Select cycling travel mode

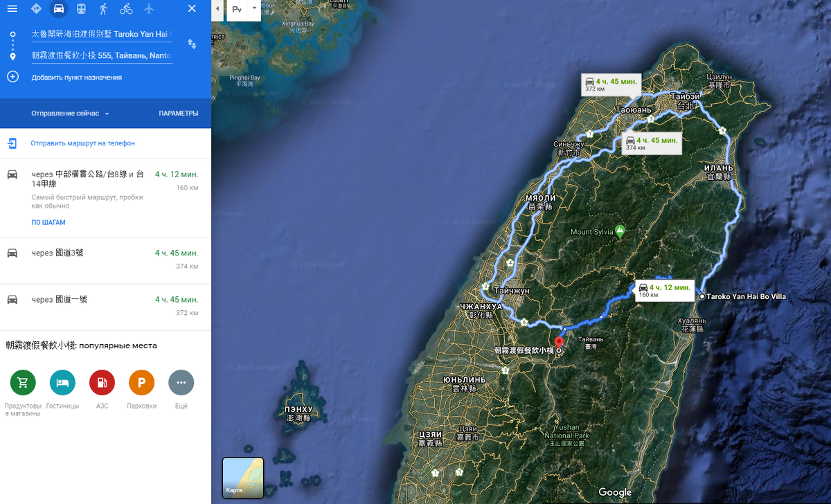point(126,8)
